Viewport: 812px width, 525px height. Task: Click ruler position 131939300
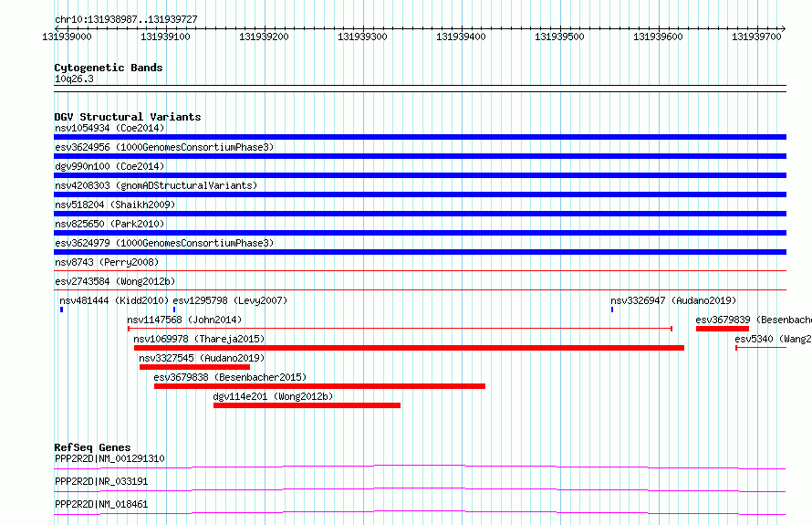tap(362, 37)
